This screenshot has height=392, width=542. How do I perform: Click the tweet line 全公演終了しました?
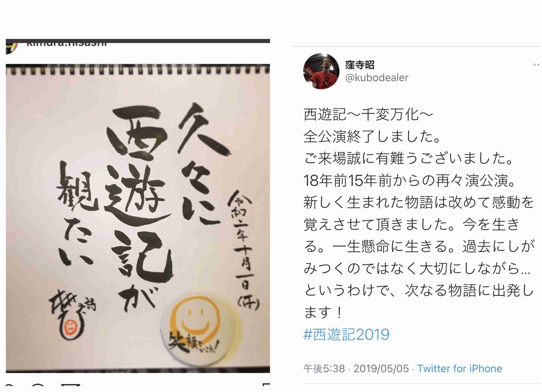[x=372, y=136]
